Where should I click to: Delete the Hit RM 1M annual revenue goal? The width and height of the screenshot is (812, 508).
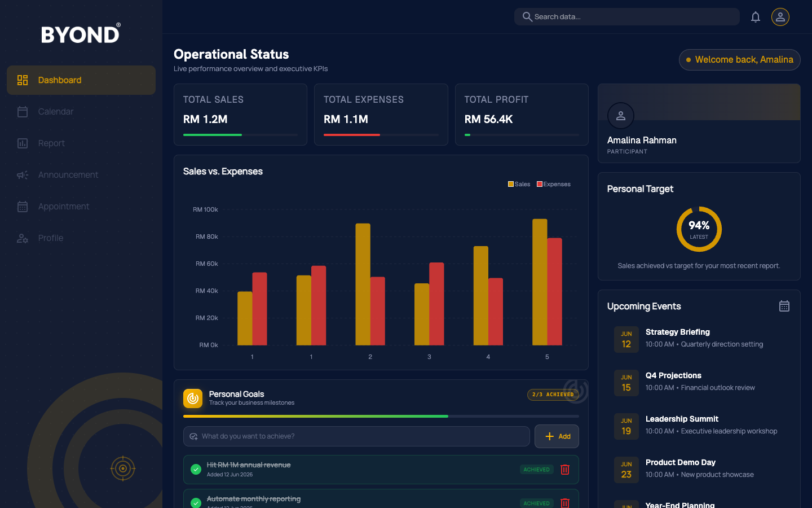coord(565,470)
